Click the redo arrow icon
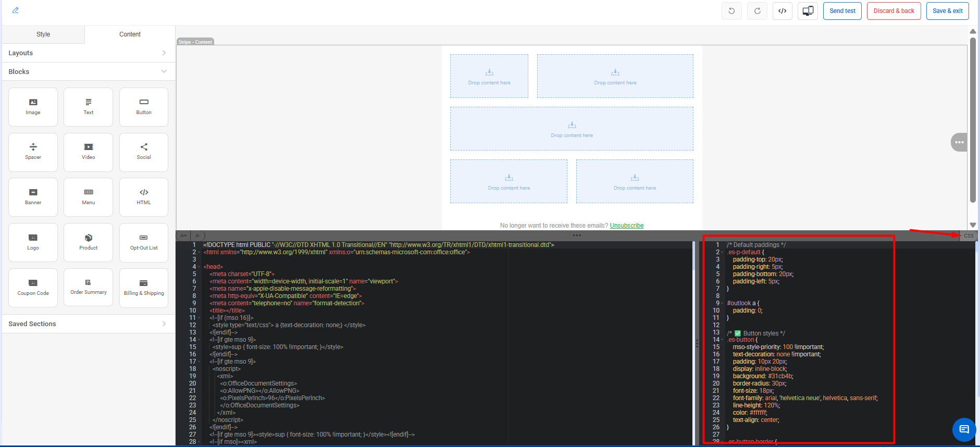Screen dimensions: 980x447 click(x=757, y=11)
